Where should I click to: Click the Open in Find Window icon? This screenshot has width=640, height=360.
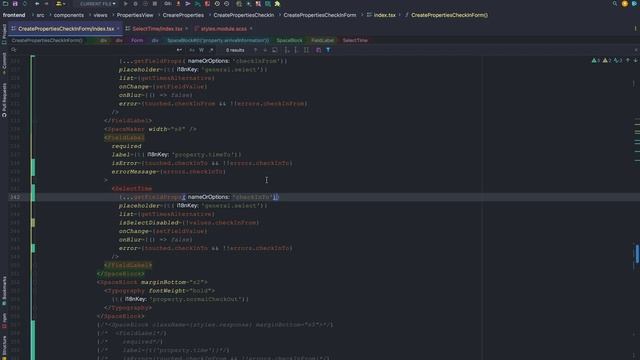coord(275,50)
